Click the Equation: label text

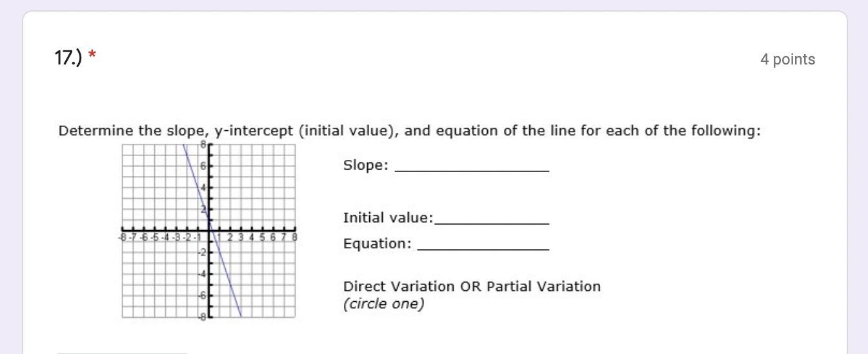click(377, 244)
